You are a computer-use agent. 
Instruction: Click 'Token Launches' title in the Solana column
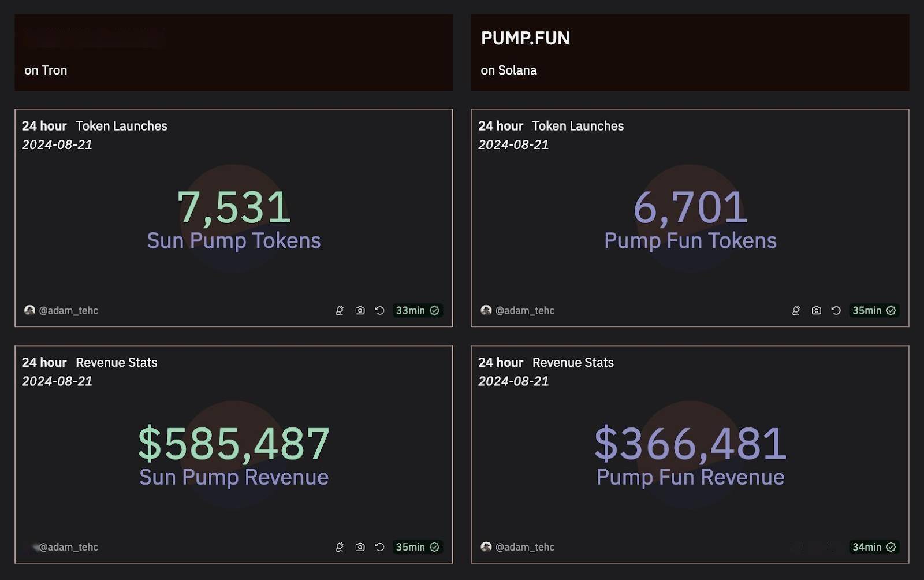(x=577, y=126)
